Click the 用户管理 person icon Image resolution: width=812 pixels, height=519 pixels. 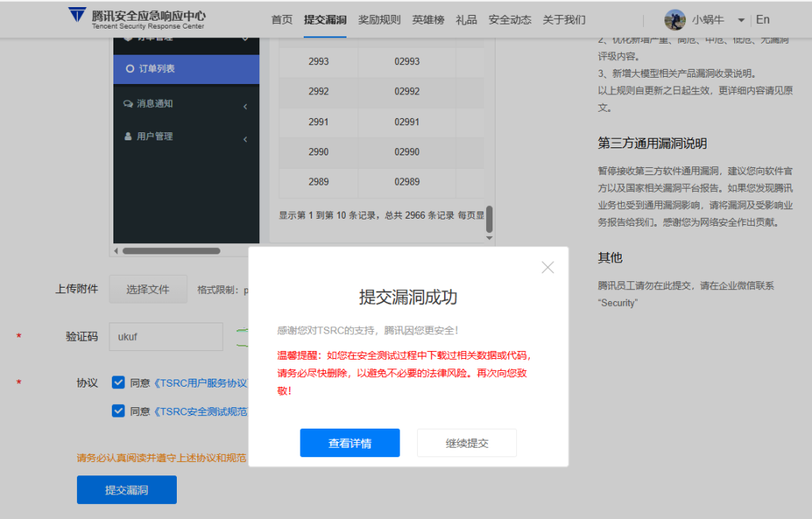click(x=128, y=136)
